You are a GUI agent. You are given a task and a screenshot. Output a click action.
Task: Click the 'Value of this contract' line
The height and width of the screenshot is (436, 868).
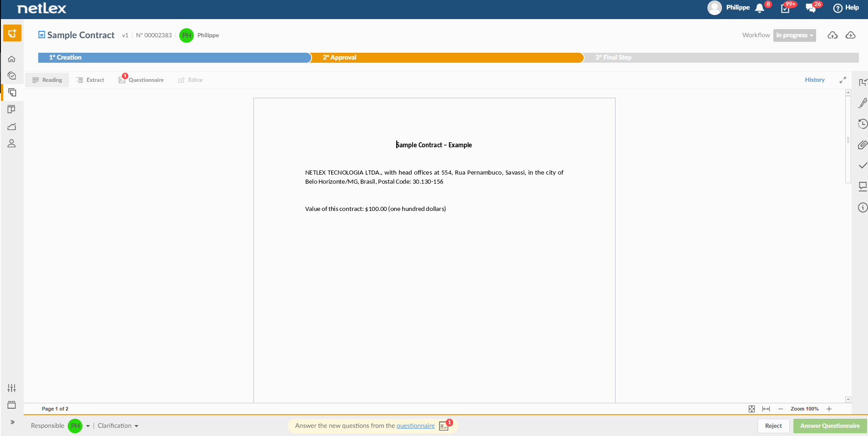(375, 209)
